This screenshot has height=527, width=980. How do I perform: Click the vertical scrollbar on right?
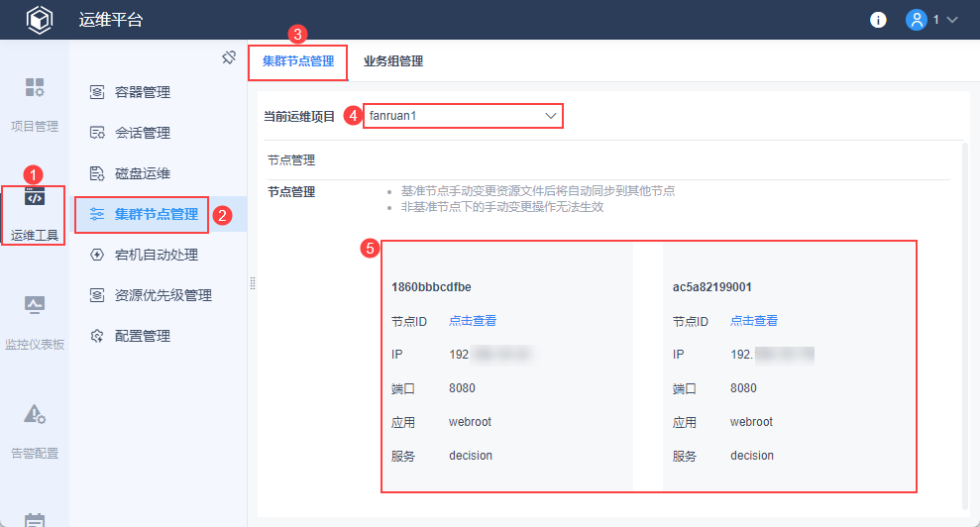(x=965, y=325)
